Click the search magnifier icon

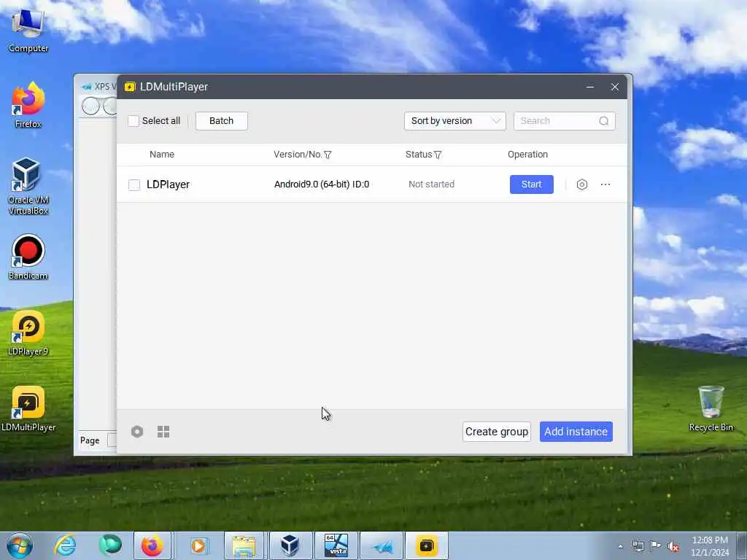[x=603, y=121]
